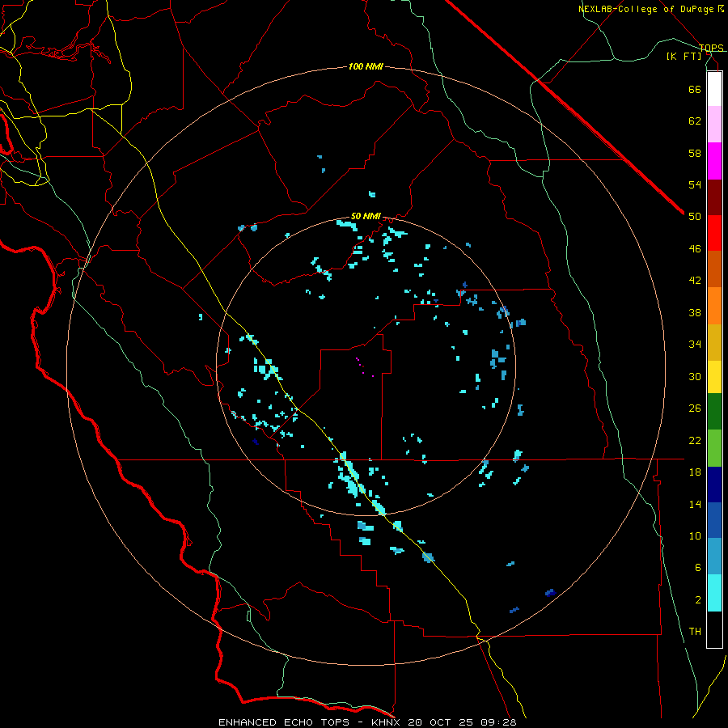The image size is (728, 728).
Task: Choose the bright orange swatch in the legend
Action: tap(714, 306)
